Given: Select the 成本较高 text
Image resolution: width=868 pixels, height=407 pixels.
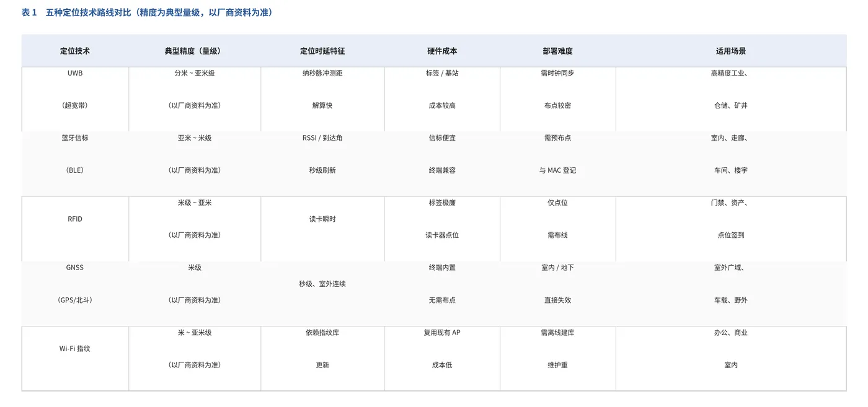Looking at the screenshot, I should (x=442, y=105).
